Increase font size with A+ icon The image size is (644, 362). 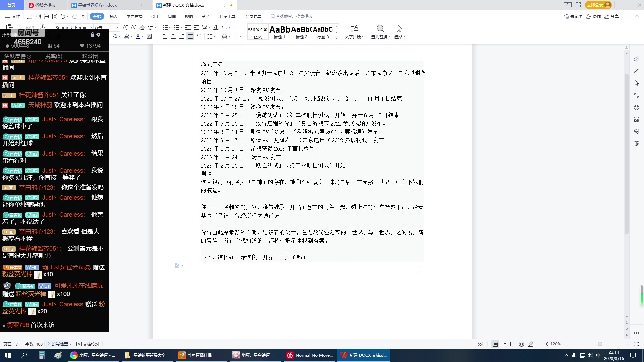point(126,28)
